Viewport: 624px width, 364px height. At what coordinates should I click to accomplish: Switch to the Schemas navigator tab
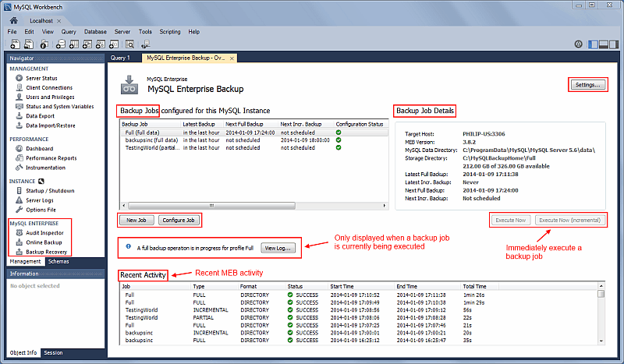(58, 262)
